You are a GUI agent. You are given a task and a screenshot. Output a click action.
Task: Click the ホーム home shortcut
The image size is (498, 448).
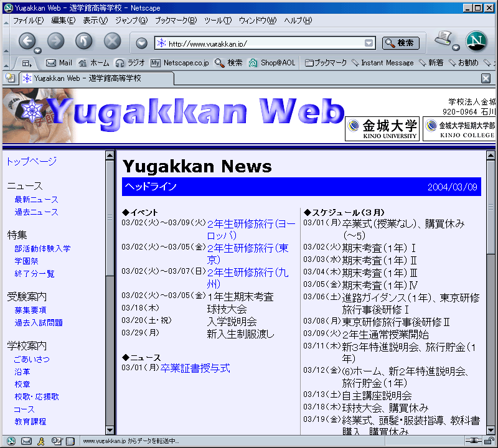tap(94, 63)
